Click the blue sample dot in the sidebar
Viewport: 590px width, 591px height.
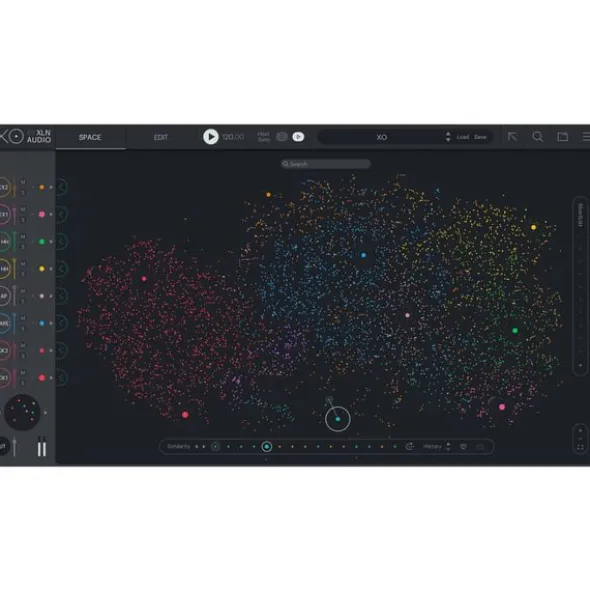tap(42, 323)
